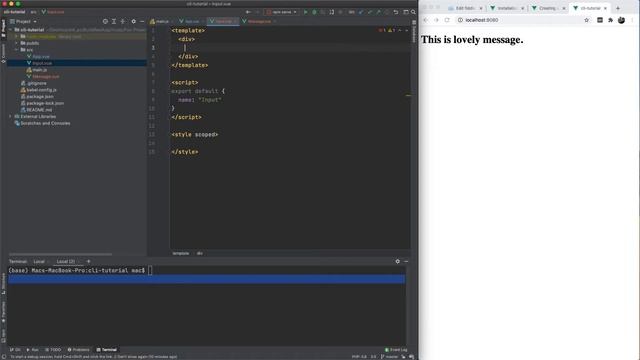Select the Local terminal tab

[39, 261]
